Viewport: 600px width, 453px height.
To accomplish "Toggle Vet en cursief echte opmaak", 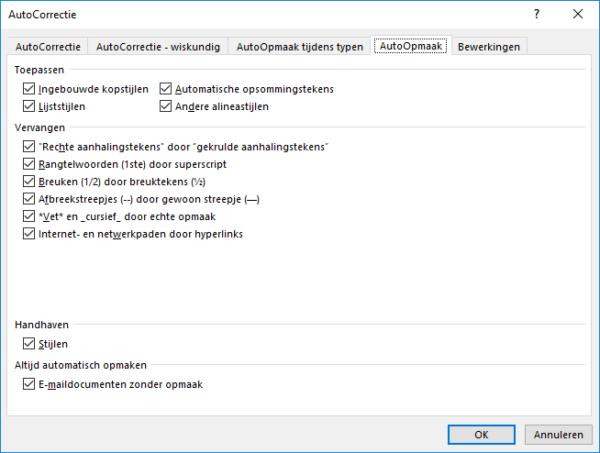I will [29, 216].
